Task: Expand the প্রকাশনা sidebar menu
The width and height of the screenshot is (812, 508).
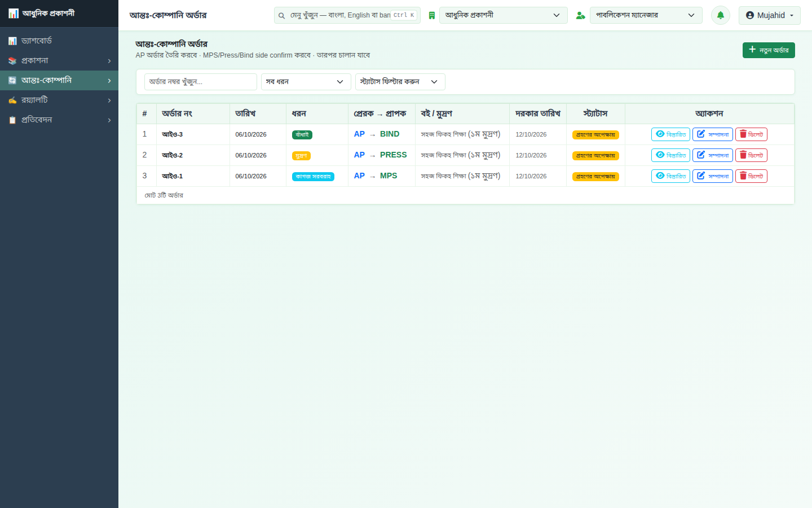Action: tap(59, 60)
